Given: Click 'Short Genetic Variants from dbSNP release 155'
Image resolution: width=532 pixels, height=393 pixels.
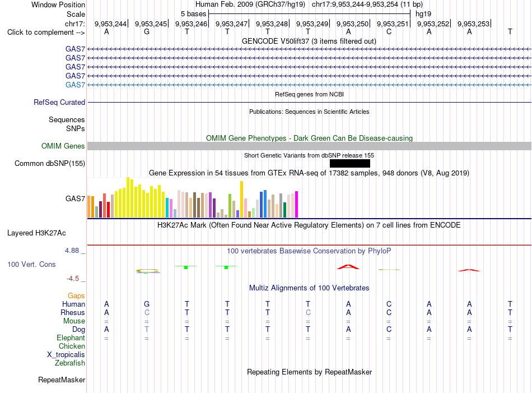Looking at the screenshot, I should [309, 155].
